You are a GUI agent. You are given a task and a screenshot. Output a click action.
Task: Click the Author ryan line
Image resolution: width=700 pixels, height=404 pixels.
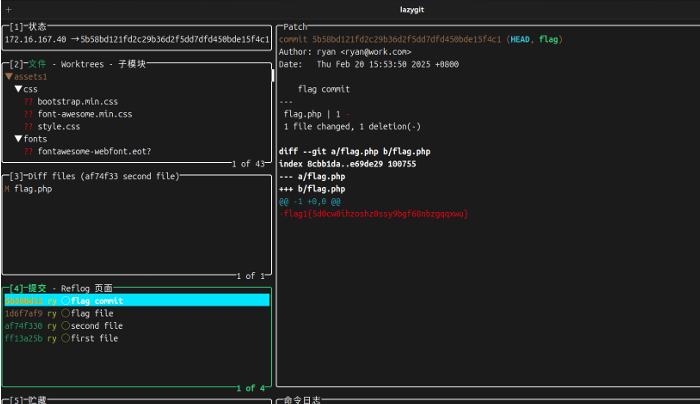pos(345,52)
